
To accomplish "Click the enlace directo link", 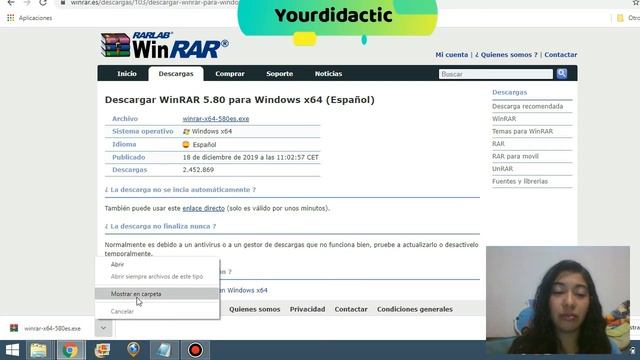I will point(203,208).
